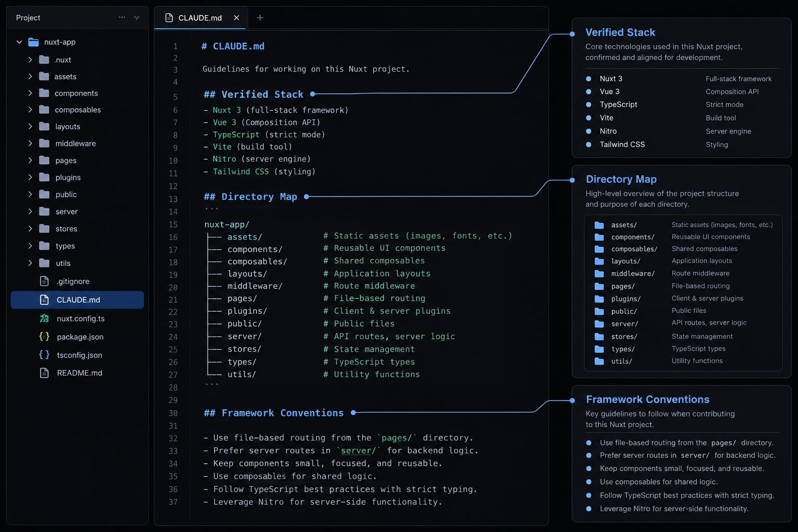Click the package.json braces icon
This screenshot has width=798, height=532.
[45, 337]
